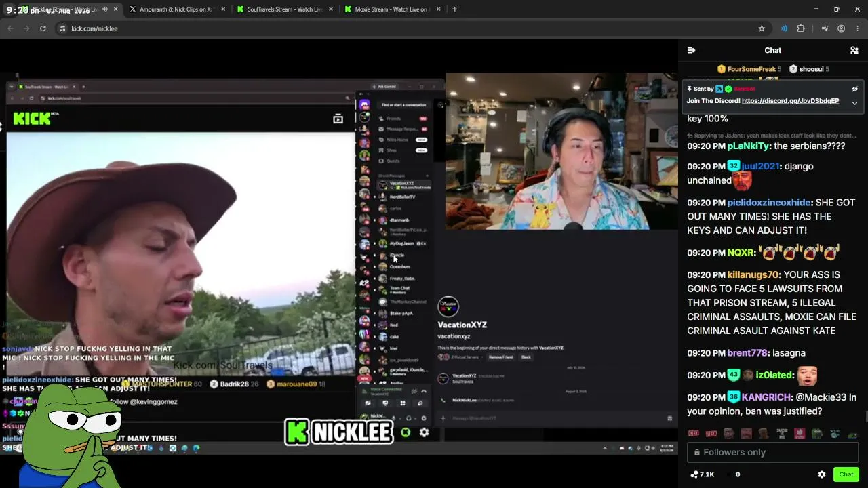The width and height of the screenshot is (868, 488).
Task: Click the NICKLEE Kick logo overlay on stream
Action: (x=338, y=431)
